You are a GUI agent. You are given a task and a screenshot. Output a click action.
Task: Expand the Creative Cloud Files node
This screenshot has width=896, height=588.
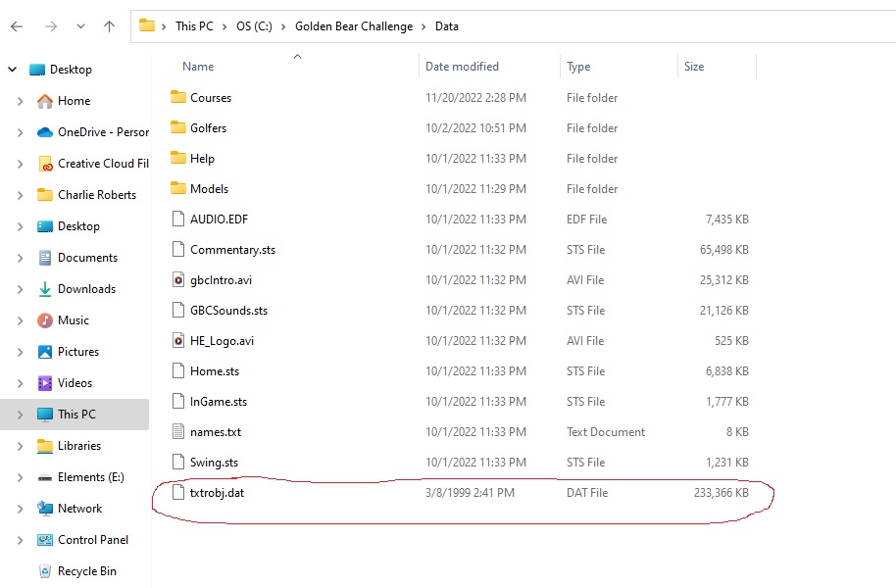[21, 164]
